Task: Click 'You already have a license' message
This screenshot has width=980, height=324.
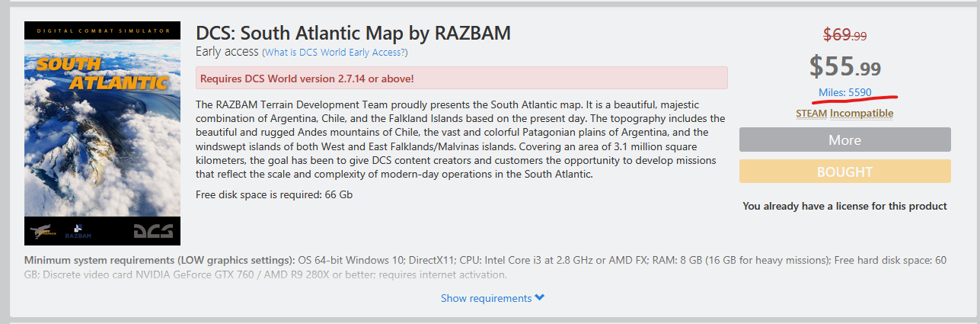Action: (x=844, y=206)
